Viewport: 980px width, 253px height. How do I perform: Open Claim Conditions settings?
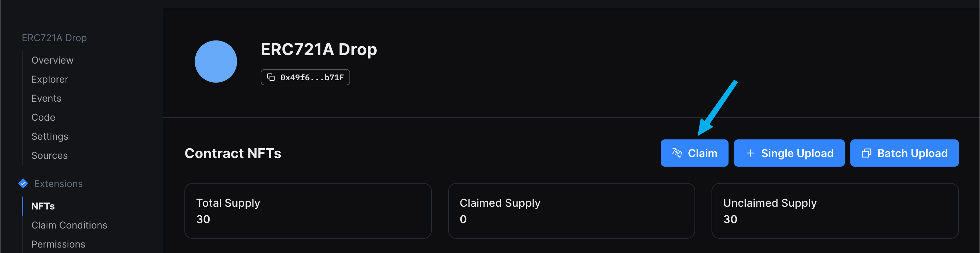pyautogui.click(x=69, y=225)
